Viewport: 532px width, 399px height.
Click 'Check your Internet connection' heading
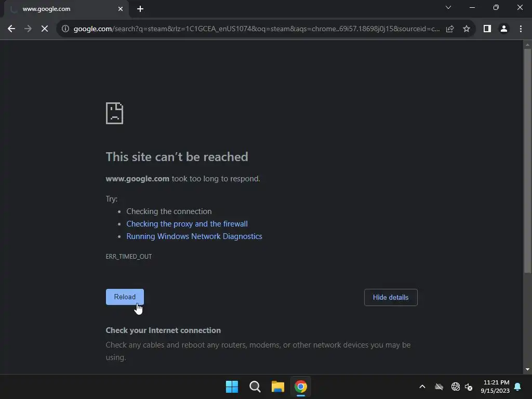(x=163, y=330)
